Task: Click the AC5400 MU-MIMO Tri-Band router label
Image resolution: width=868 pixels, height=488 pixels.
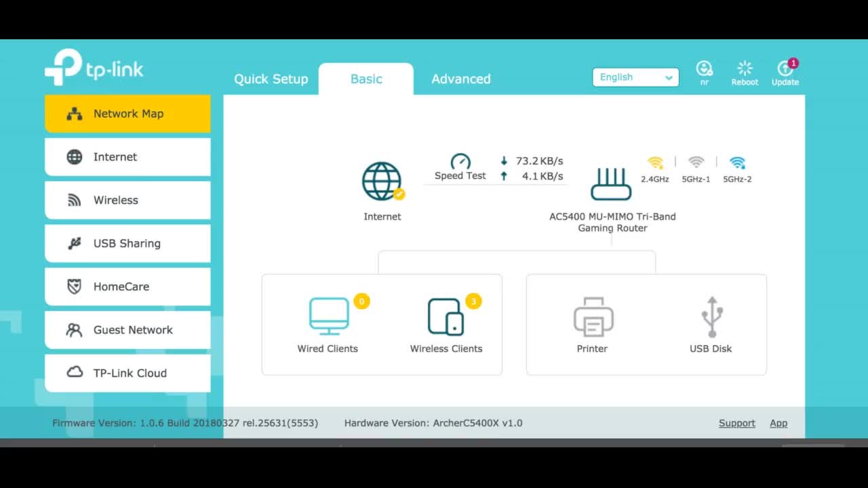Action: click(x=612, y=222)
